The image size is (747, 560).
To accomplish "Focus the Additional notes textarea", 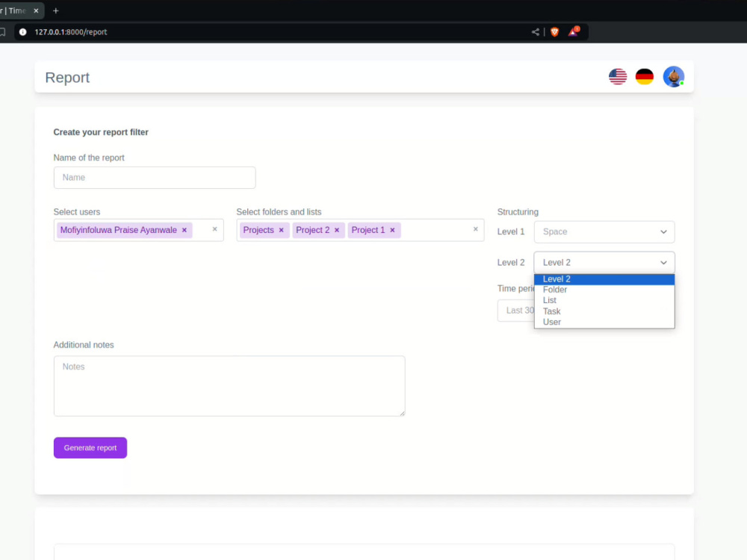I will 229,386.
